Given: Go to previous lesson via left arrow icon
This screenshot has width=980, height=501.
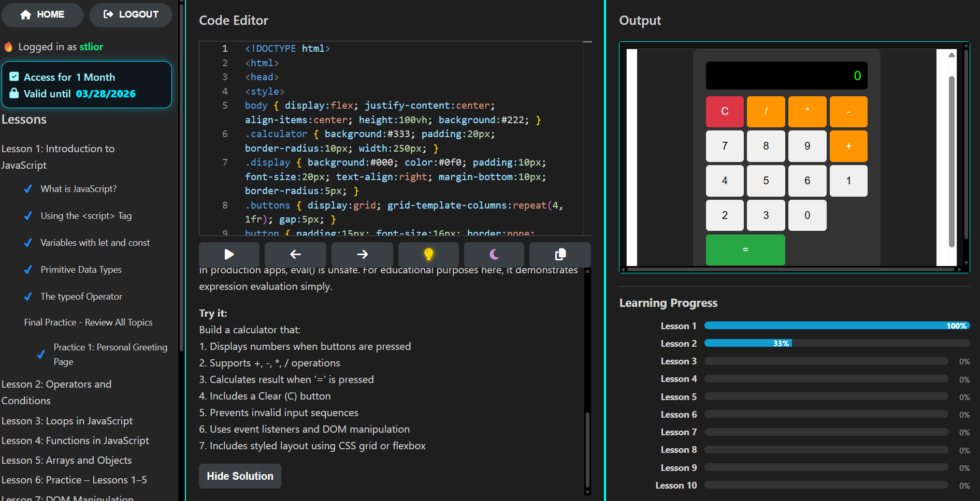Looking at the screenshot, I should pos(295,255).
